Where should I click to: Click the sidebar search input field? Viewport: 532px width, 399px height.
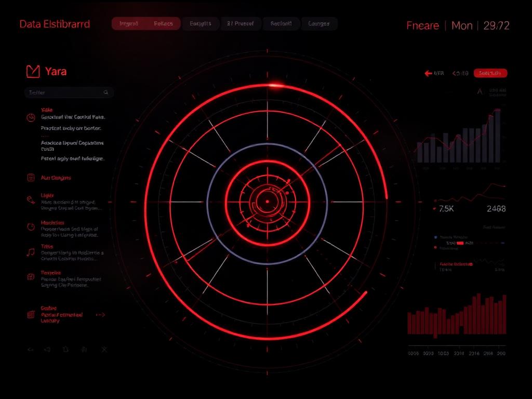pos(69,92)
